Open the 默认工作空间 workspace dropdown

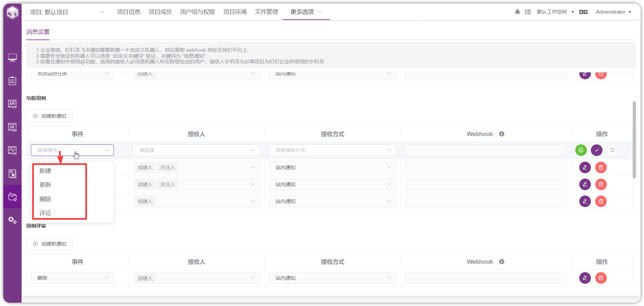pyautogui.click(x=555, y=12)
